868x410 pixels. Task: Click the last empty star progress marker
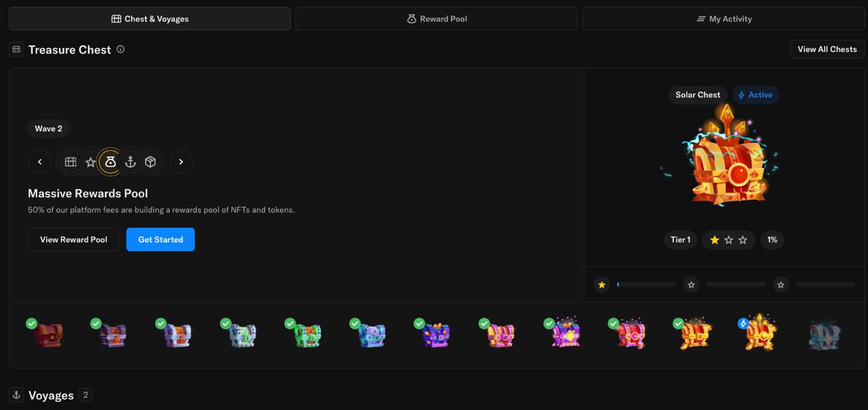(781, 285)
